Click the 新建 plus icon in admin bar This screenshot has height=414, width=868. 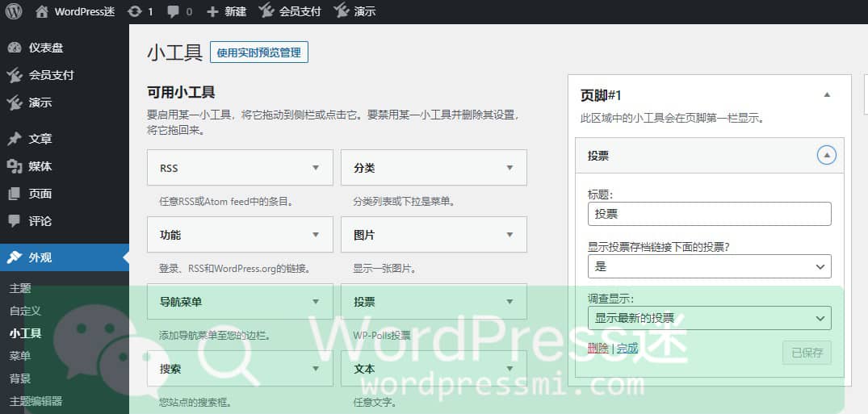[226, 11]
